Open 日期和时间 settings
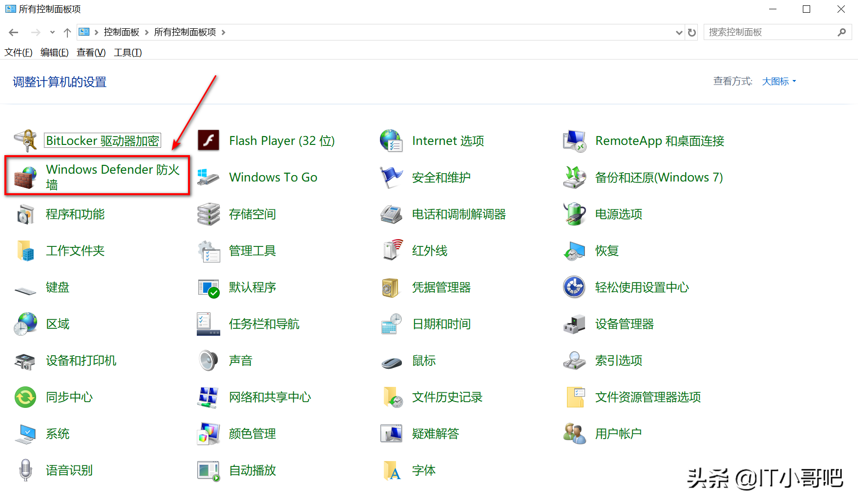 [441, 323]
